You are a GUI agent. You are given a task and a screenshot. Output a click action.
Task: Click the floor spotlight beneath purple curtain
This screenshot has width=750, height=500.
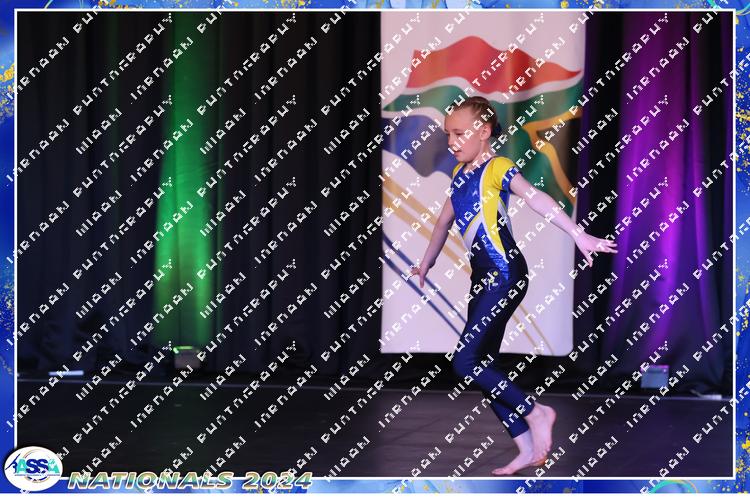[655, 377]
